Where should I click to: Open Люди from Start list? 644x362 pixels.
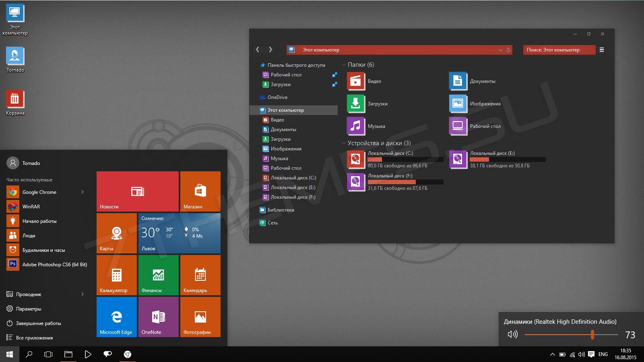[46, 236]
